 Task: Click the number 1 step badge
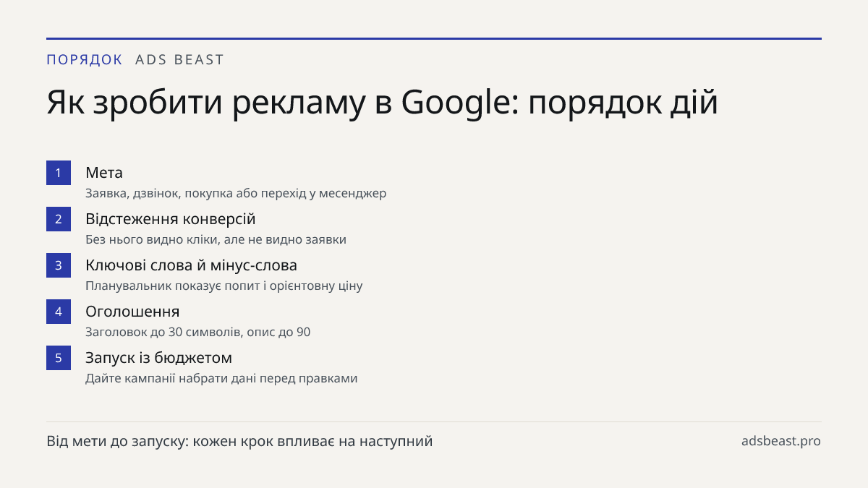point(59,173)
